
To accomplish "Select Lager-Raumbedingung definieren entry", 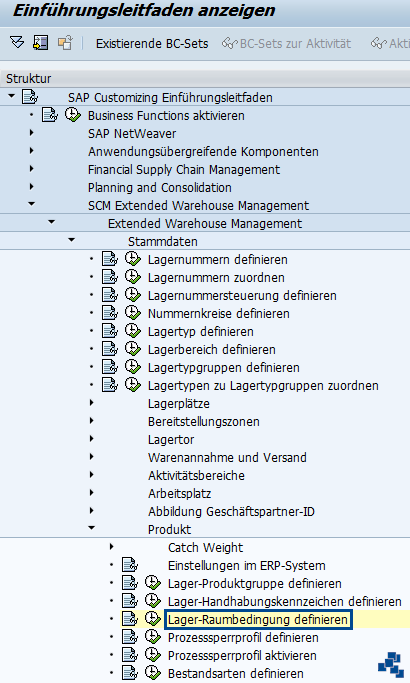I will 258,619.
